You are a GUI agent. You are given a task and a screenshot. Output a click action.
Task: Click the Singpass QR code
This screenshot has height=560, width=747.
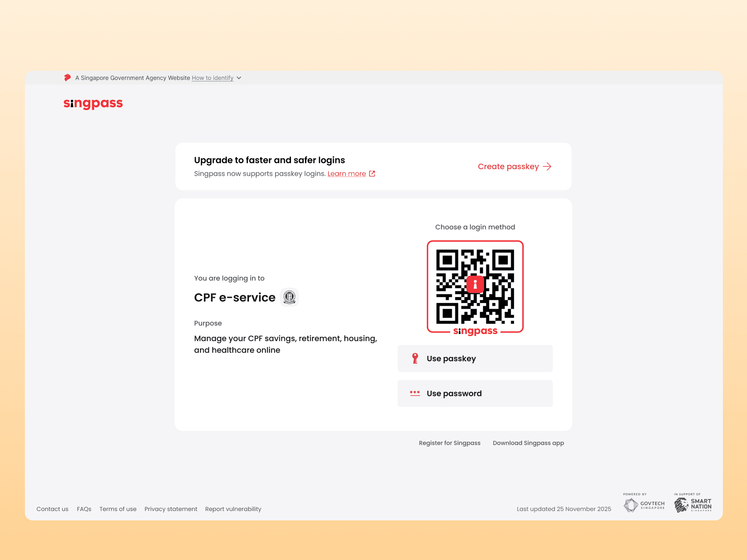coord(475,287)
